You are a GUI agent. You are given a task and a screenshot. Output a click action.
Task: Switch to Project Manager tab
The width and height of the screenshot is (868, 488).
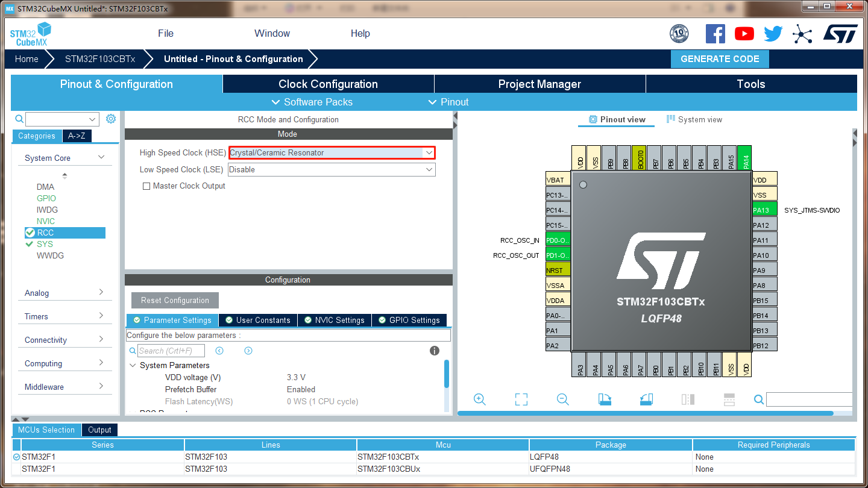[x=540, y=84]
